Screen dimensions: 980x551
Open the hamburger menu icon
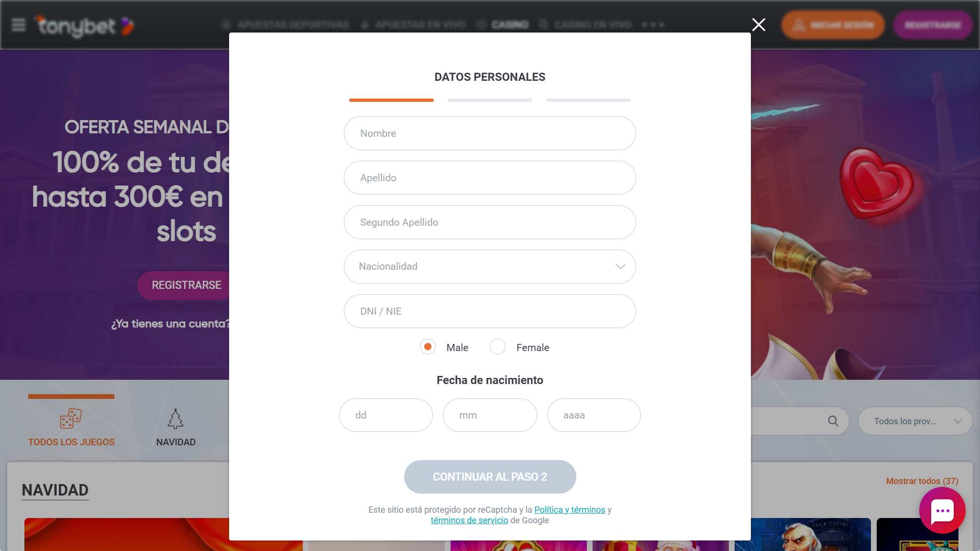[18, 25]
